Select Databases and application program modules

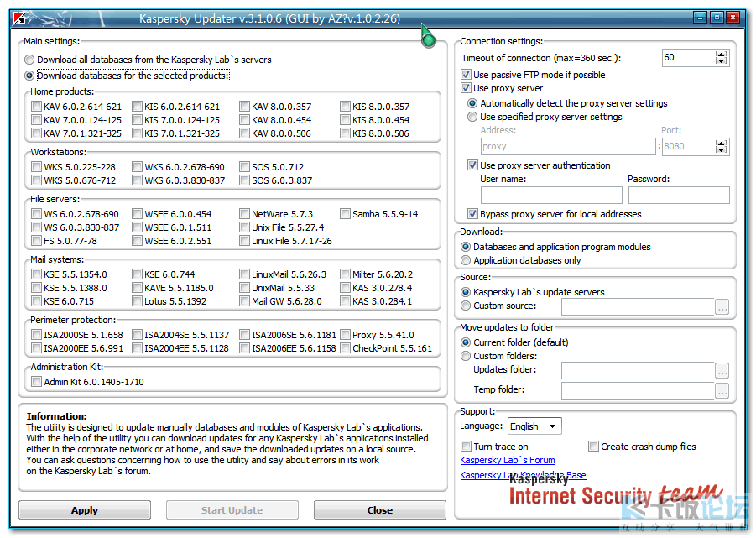pos(466,247)
